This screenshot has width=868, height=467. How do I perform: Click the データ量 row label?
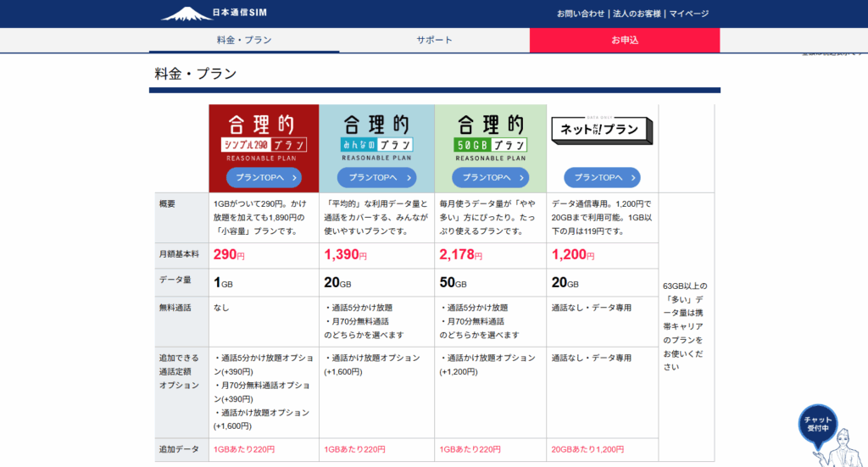175,280
